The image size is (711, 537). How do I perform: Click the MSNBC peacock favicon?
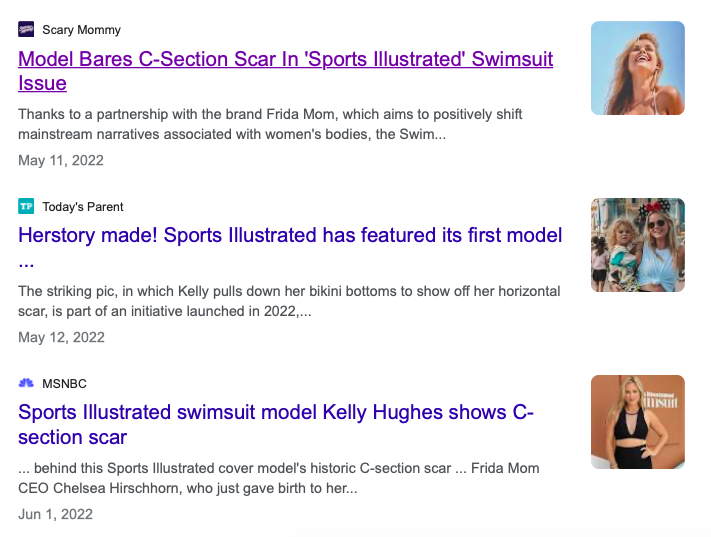[26, 384]
